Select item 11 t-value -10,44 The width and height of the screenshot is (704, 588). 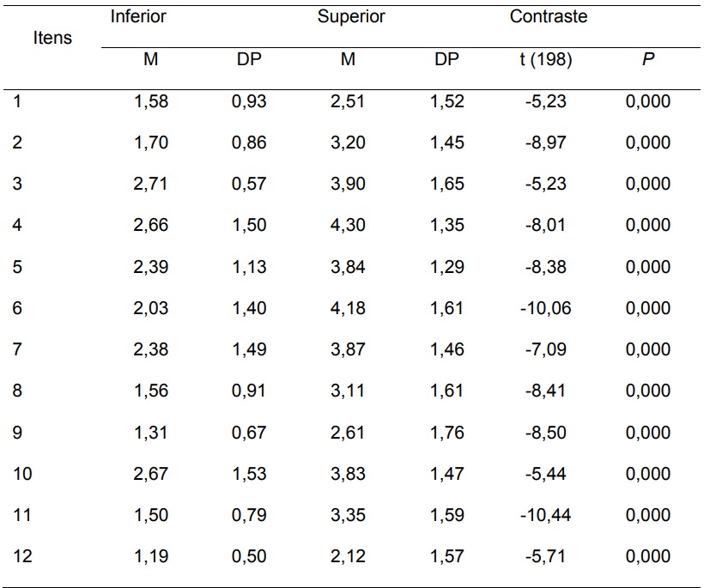click(545, 515)
